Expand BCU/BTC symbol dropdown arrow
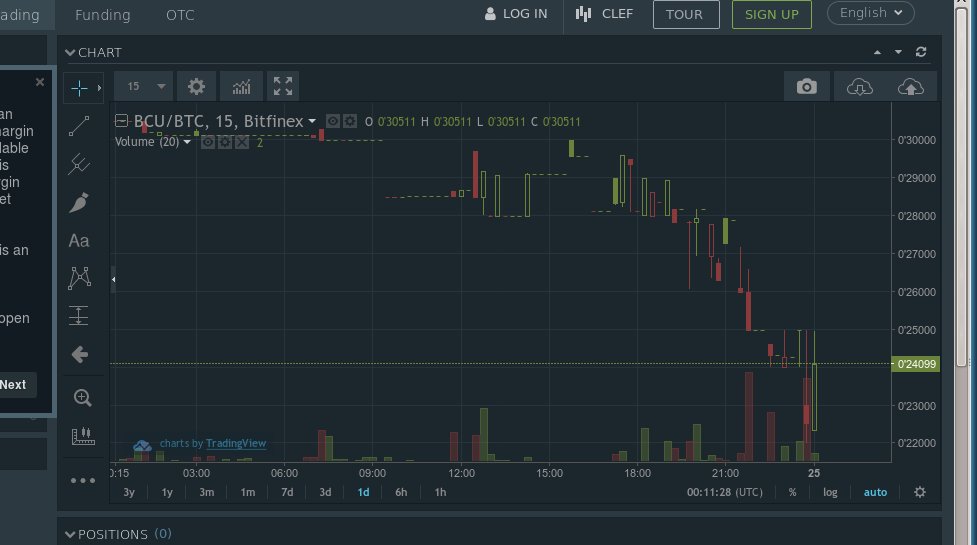 click(x=312, y=121)
